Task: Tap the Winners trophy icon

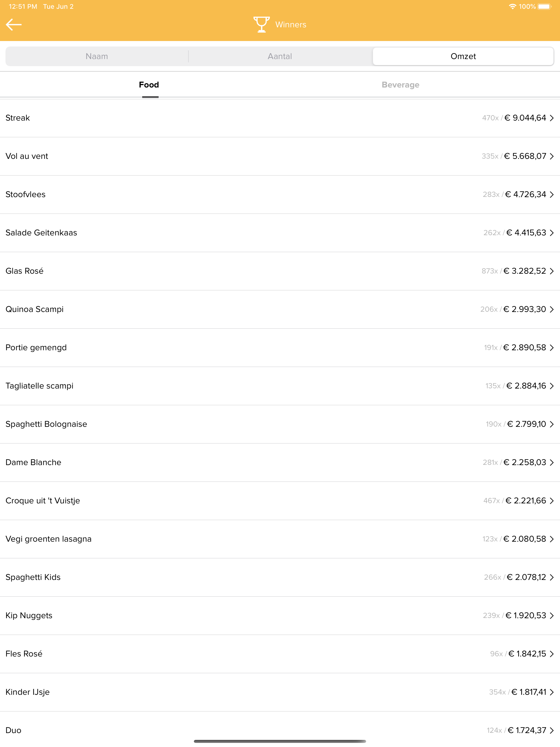Action: point(261,24)
